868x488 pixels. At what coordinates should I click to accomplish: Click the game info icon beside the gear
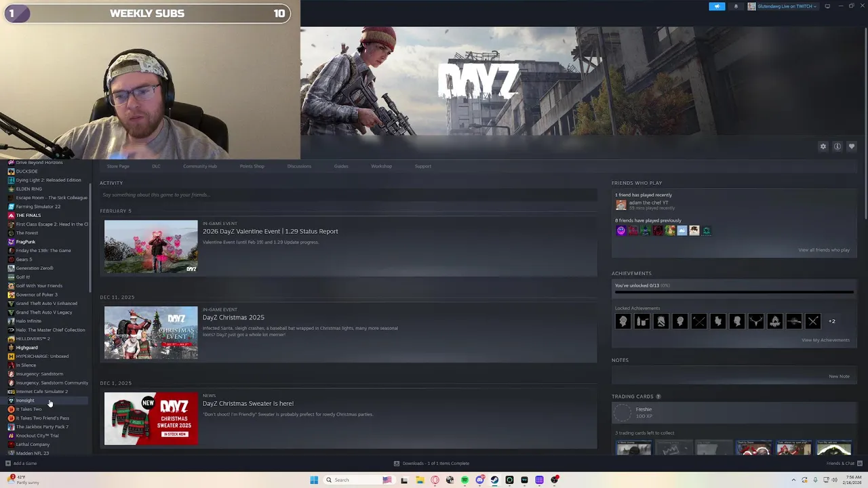[837, 146]
